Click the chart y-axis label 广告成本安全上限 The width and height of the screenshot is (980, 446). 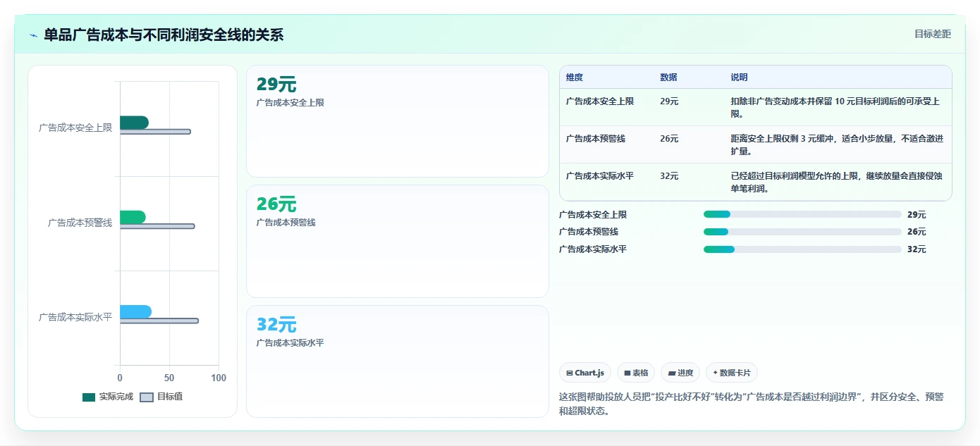coord(75,128)
